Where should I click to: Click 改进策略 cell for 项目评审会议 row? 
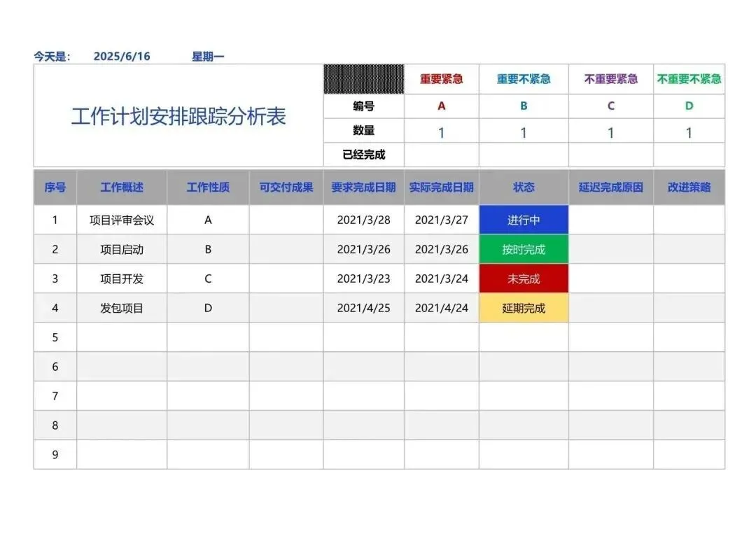pyautogui.click(x=689, y=220)
